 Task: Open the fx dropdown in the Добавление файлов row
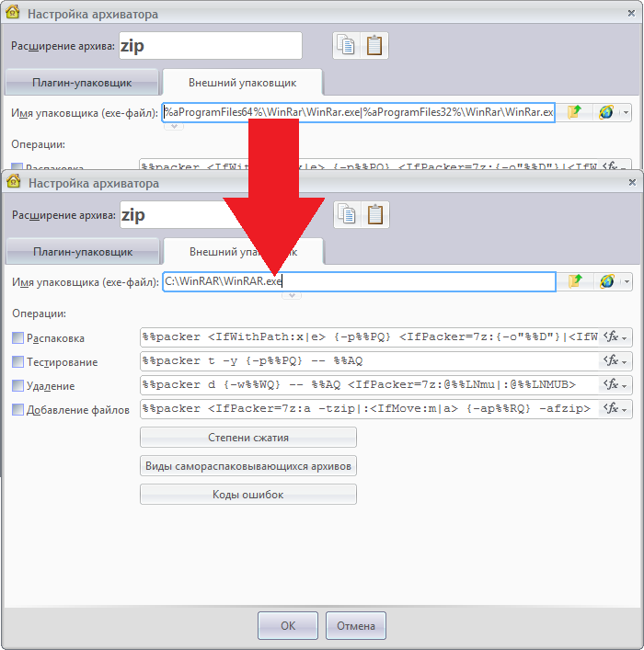[x=615, y=409]
